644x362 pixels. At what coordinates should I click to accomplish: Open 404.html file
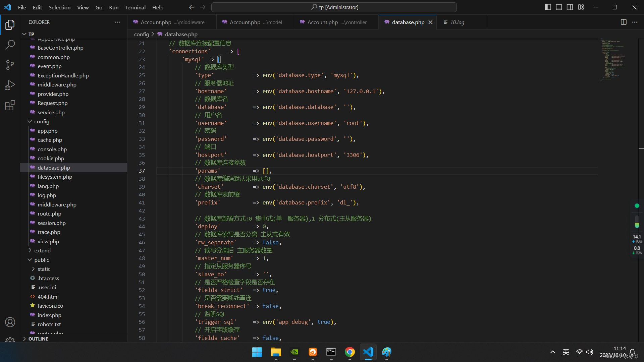tap(48, 297)
